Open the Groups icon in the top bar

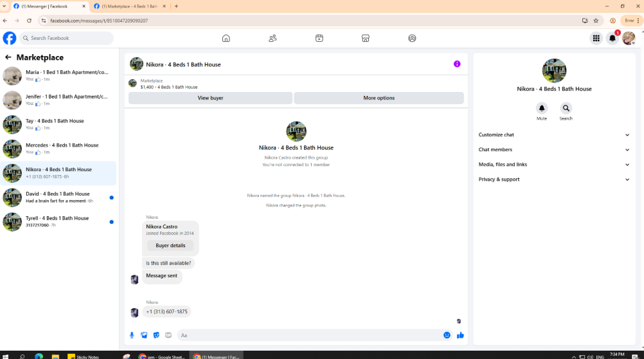click(x=412, y=38)
